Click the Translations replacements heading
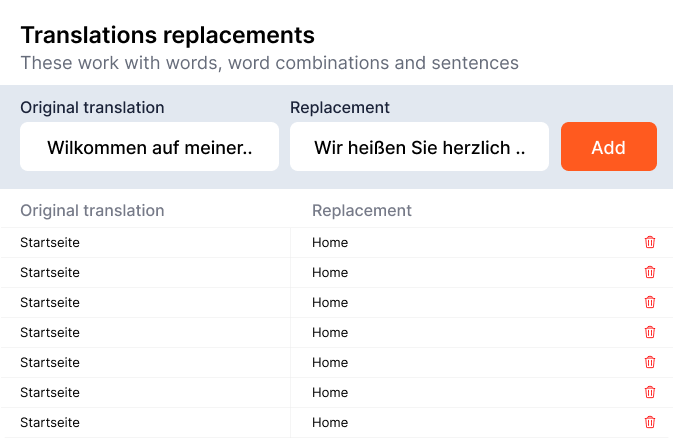 coord(168,35)
